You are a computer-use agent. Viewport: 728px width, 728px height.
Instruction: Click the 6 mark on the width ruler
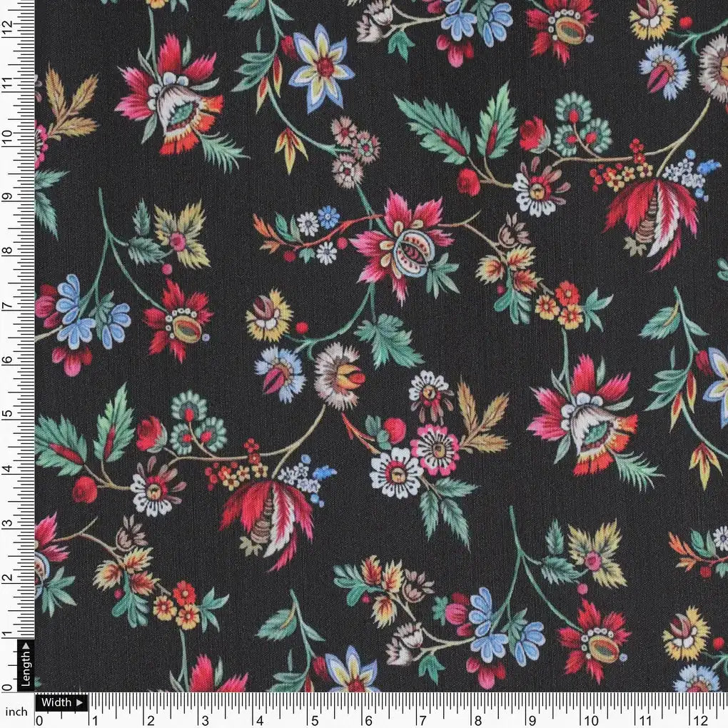click(369, 719)
